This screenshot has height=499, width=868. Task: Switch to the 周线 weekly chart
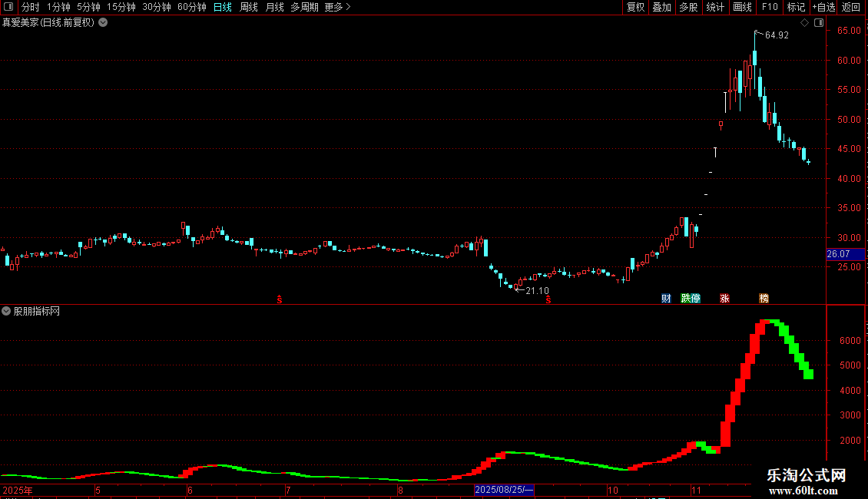249,7
